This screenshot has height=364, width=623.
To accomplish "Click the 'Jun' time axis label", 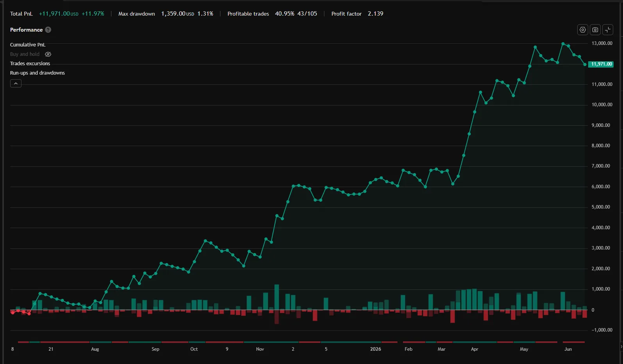I will click(x=568, y=349).
